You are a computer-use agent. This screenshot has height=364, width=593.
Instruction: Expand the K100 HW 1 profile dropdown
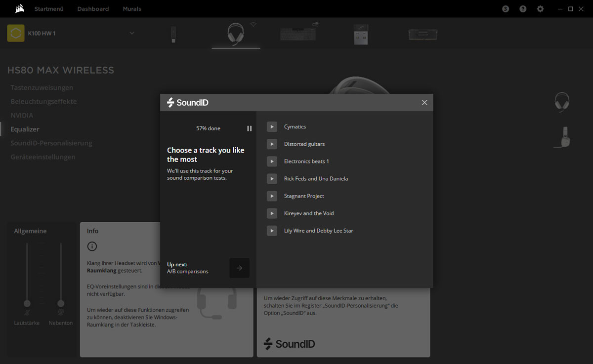[x=132, y=33]
